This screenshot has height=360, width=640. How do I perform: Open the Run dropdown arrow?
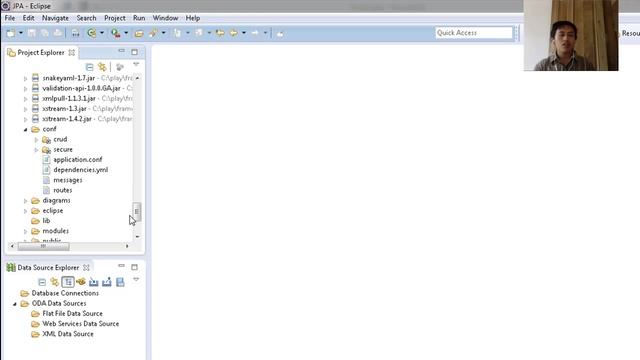[x=102, y=33]
